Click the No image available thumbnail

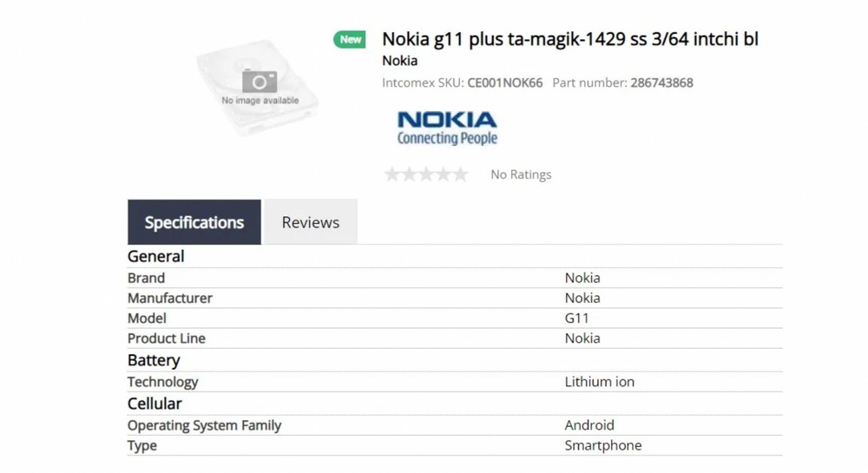[x=258, y=88]
